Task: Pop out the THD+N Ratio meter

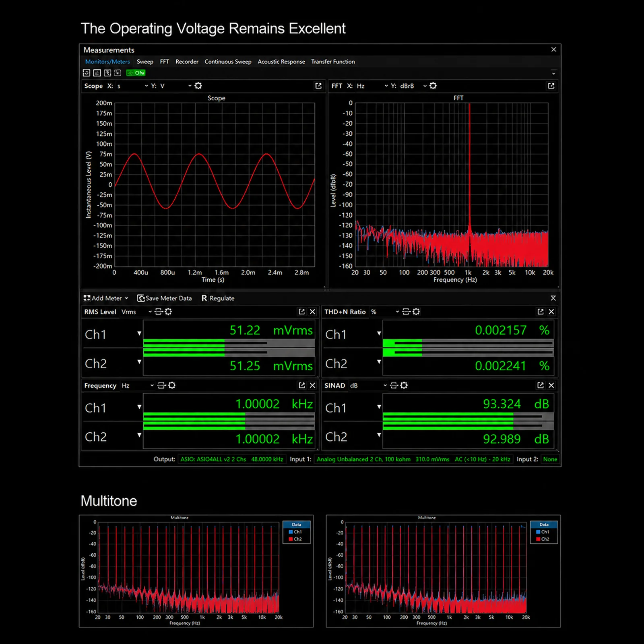Action: (x=541, y=312)
